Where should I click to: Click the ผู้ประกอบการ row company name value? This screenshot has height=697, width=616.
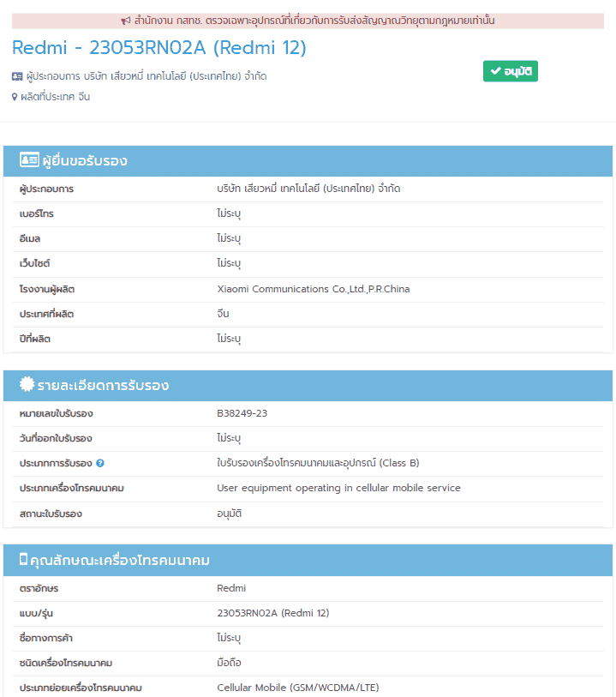coord(308,189)
